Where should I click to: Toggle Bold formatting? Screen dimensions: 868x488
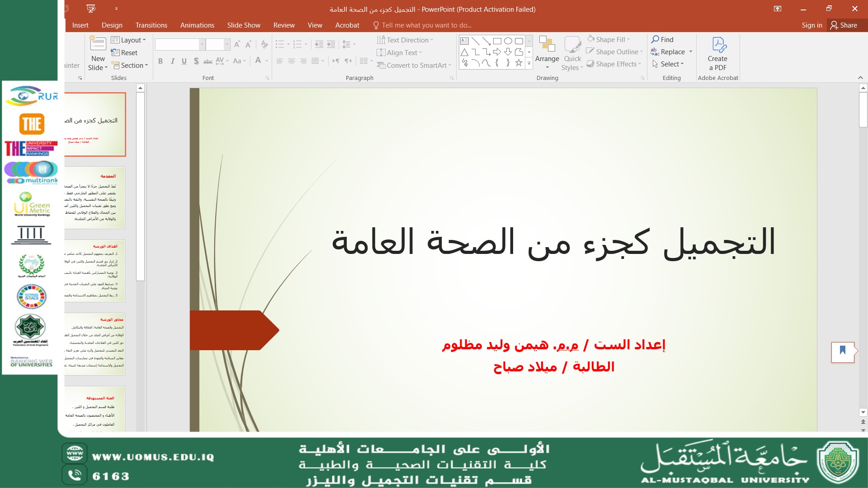160,61
